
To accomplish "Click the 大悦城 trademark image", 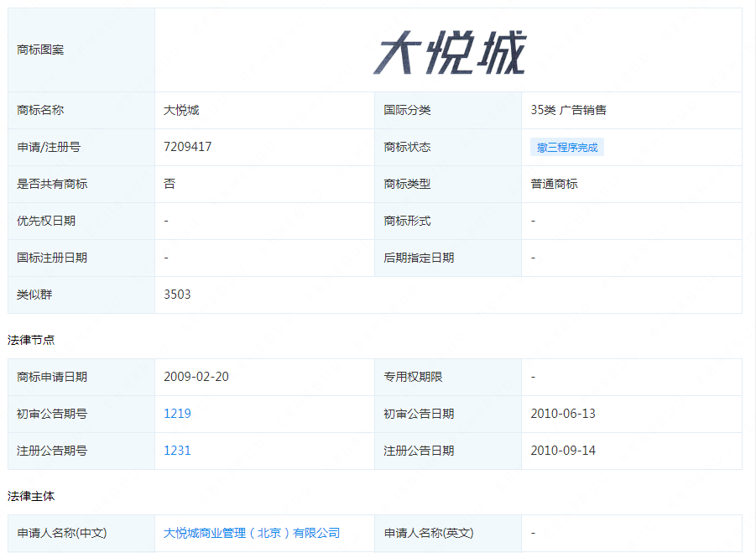I will coord(450,52).
